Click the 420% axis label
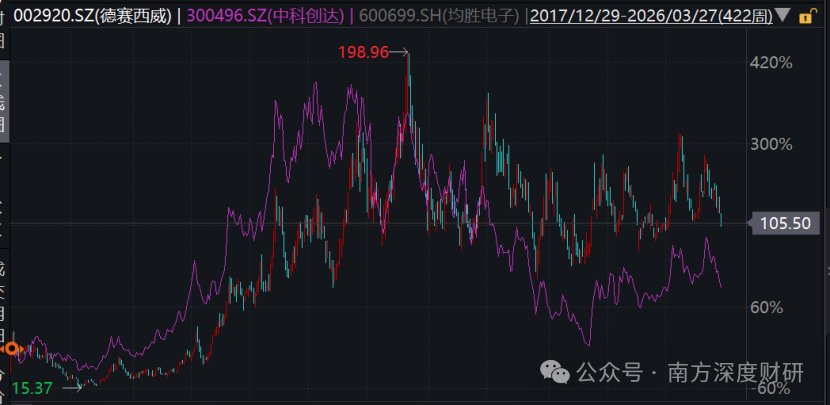Viewport: 830px width, 405px height. 771,62
